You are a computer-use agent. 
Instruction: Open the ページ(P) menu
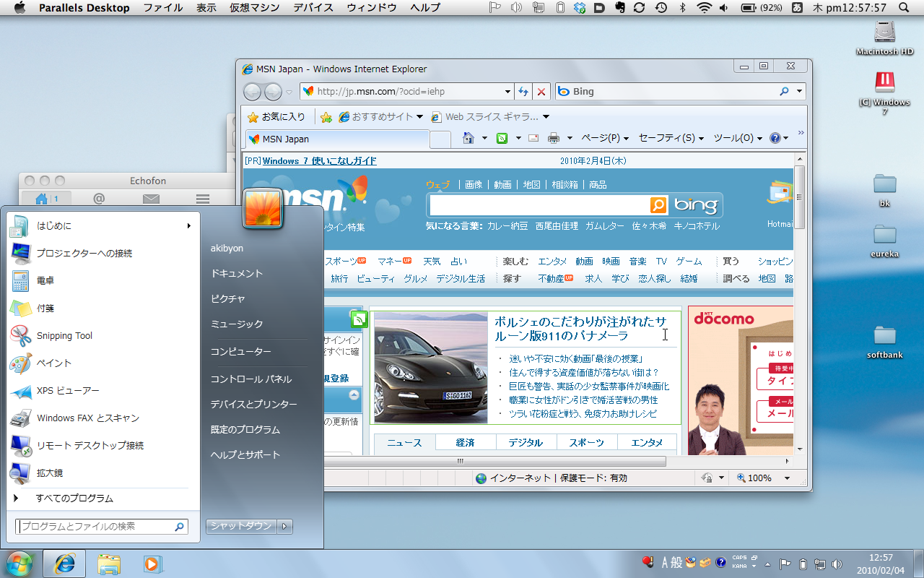pos(605,138)
